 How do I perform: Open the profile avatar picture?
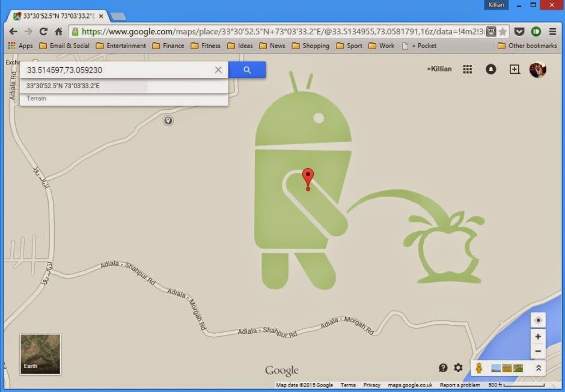(x=537, y=70)
